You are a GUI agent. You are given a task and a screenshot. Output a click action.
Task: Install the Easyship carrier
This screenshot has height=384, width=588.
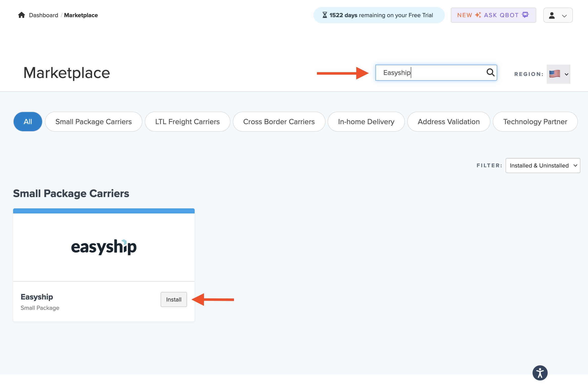174,299
